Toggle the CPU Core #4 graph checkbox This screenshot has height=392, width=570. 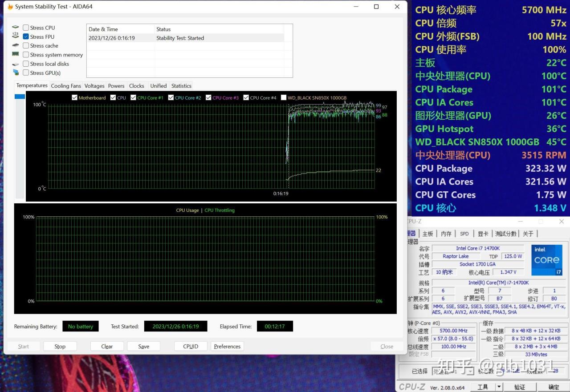point(246,97)
